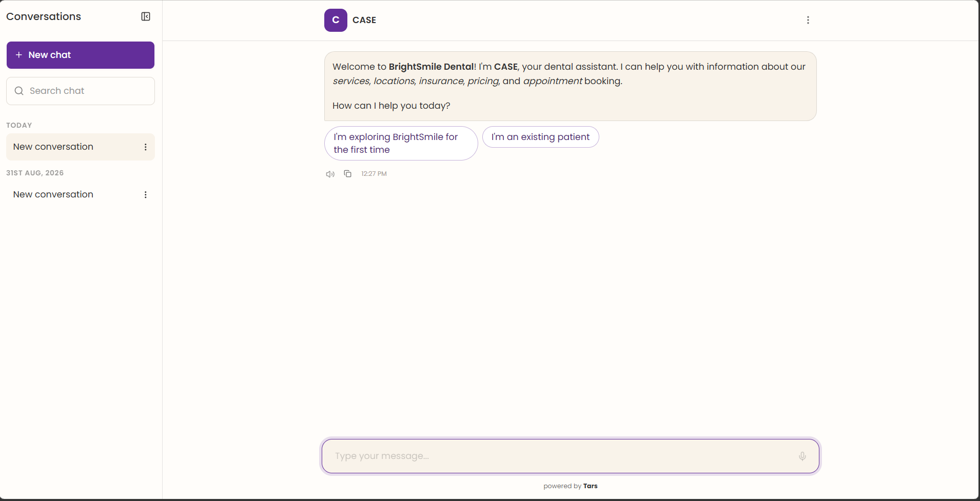Click the 12:27 PM message timestamp
The height and width of the screenshot is (501, 980).
click(374, 174)
